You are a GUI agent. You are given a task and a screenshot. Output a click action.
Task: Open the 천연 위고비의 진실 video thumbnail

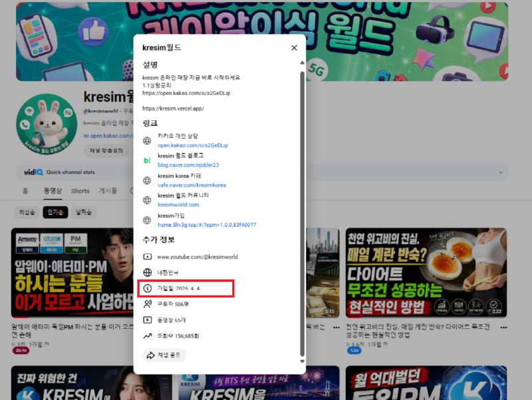point(426,273)
